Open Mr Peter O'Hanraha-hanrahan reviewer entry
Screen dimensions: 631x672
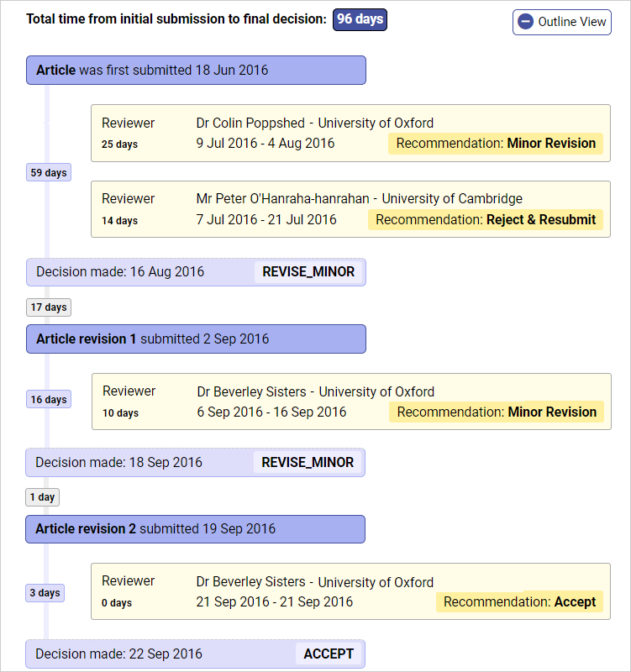[x=350, y=209]
